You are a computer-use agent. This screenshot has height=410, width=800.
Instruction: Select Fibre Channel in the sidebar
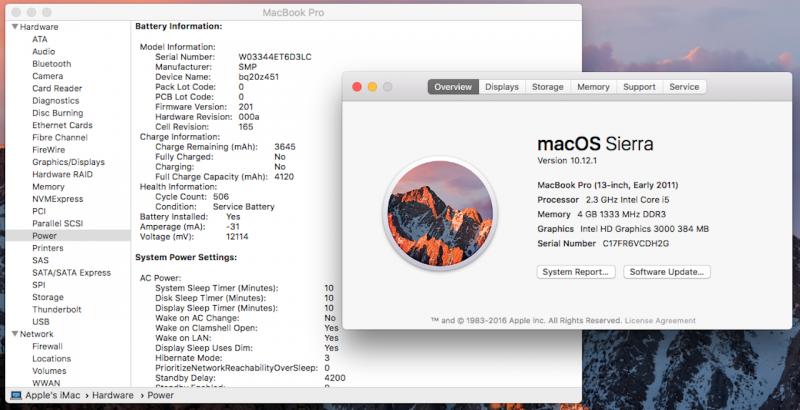(x=60, y=137)
